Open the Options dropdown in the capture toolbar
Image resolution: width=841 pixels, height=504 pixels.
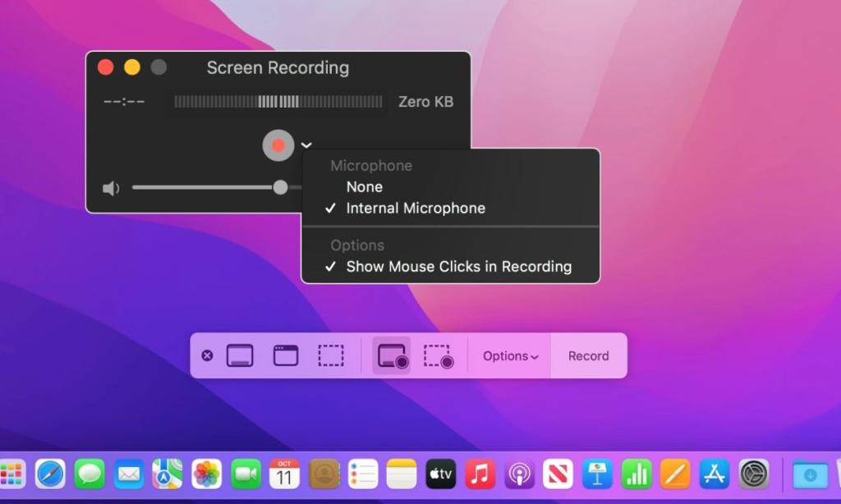click(509, 355)
